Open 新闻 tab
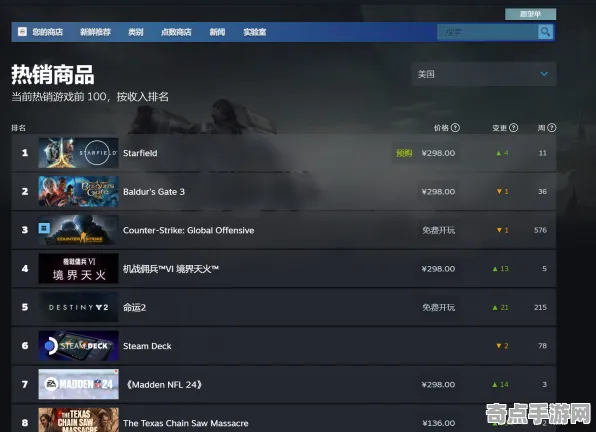 217,32
